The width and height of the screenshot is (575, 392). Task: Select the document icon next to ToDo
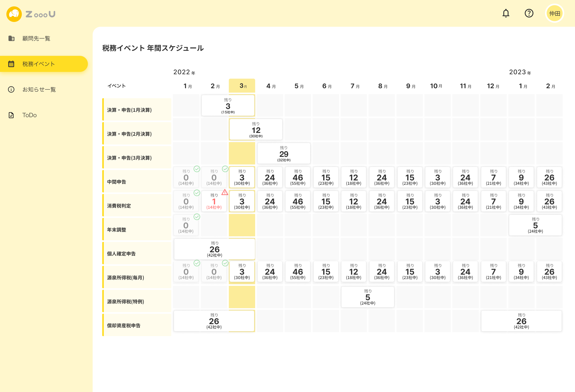coord(11,115)
